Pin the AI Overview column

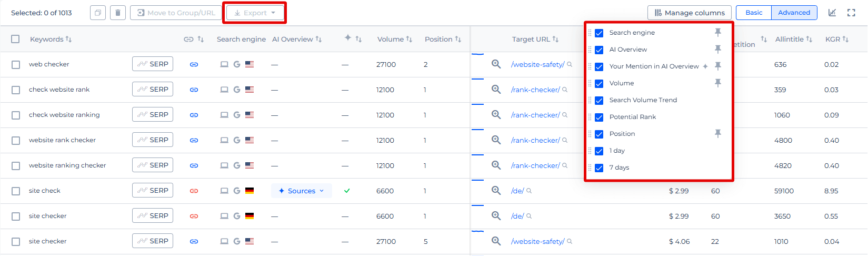(717, 50)
